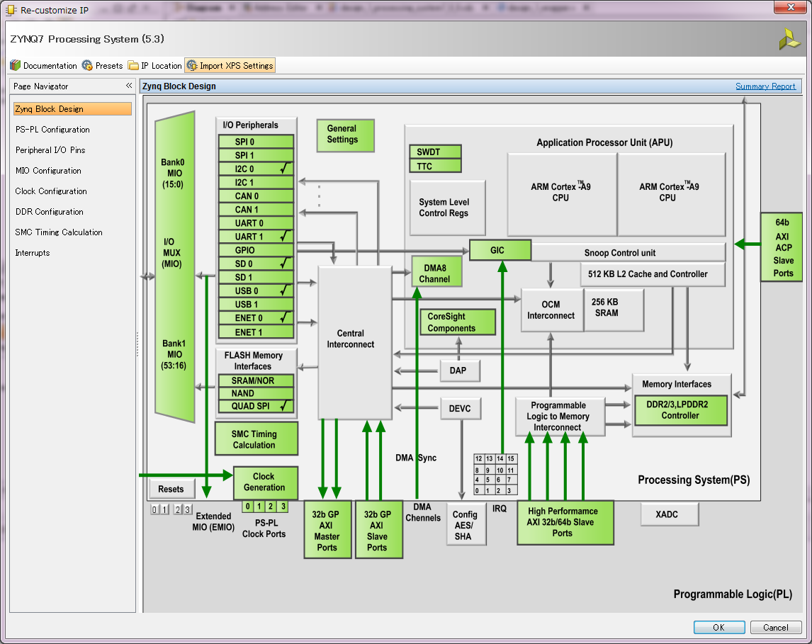
Task: Click the GPIO peripheral block
Action: [x=256, y=250]
